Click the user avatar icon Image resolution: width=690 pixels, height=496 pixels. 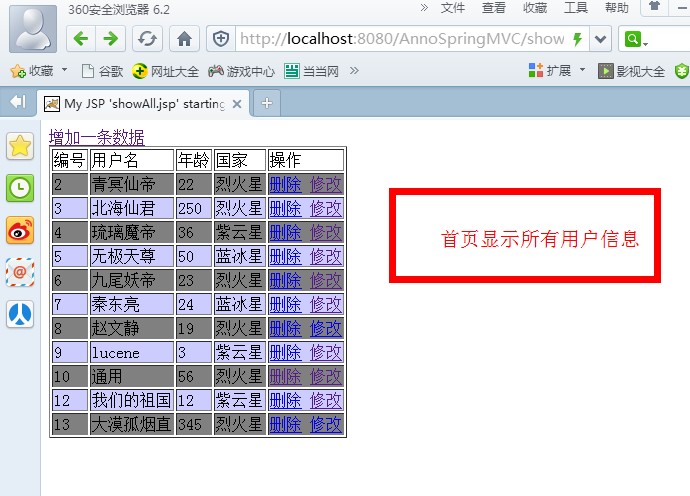33,29
